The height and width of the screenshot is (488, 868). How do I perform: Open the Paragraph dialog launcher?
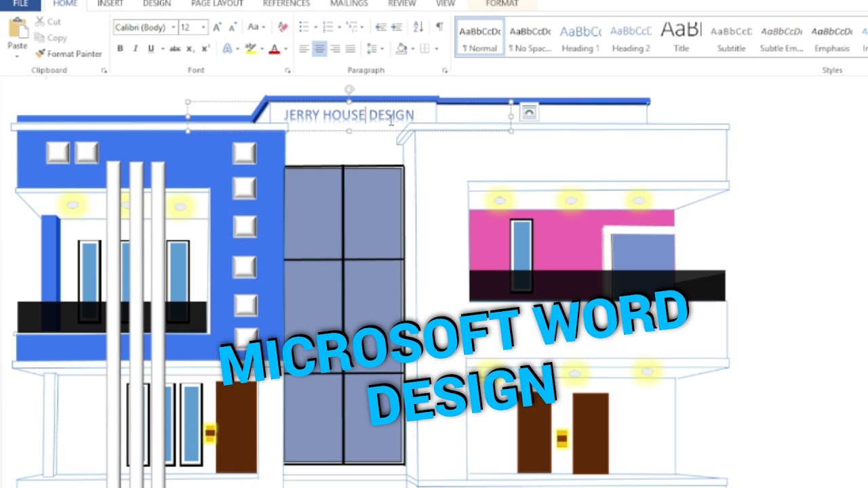(445, 70)
